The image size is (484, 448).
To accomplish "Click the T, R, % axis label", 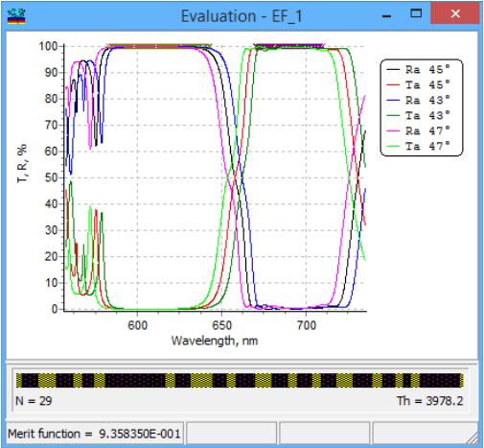I will click(22, 163).
